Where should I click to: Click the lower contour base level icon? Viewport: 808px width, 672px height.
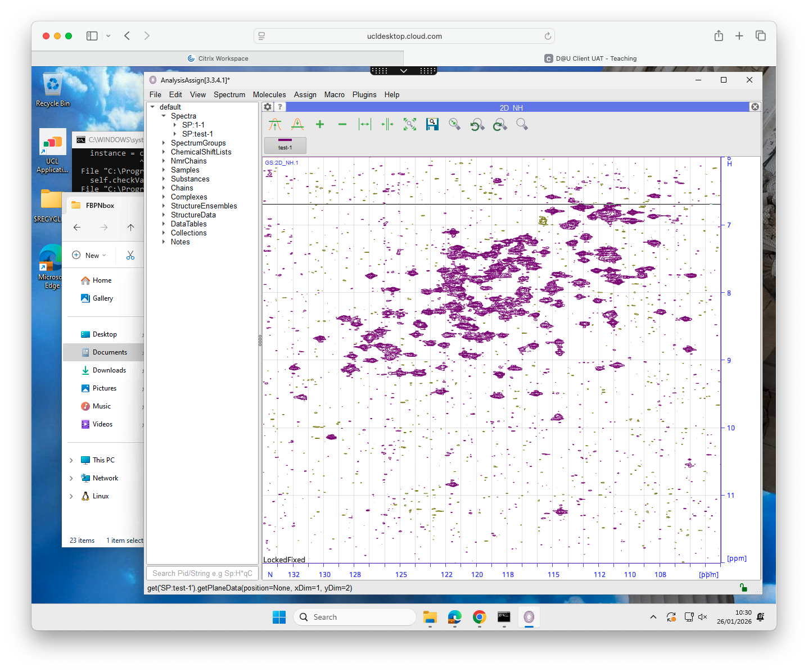297,125
